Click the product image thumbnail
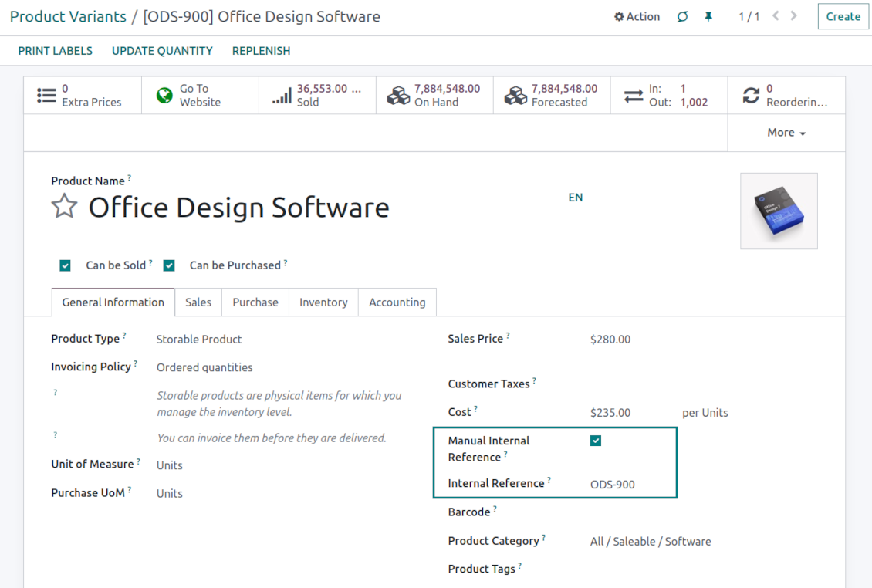Viewport: 872px width, 588px height. click(779, 211)
